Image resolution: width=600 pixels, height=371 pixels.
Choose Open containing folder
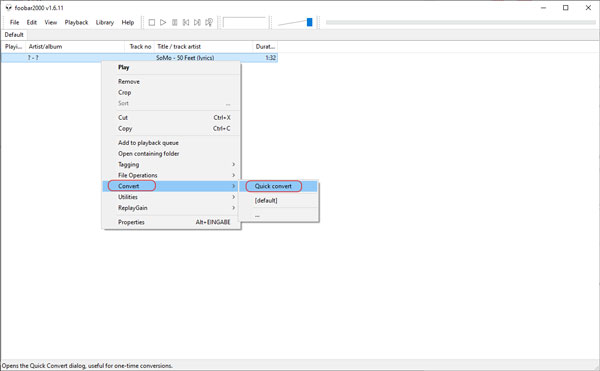(x=171, y=154)
